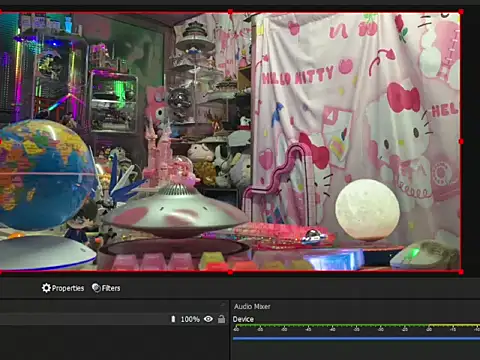Click the battery icon in source row

coord(173,319)
